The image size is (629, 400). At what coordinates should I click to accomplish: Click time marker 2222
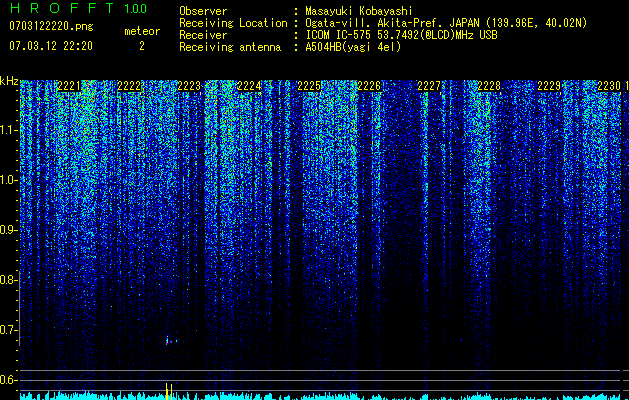point(129,86)
